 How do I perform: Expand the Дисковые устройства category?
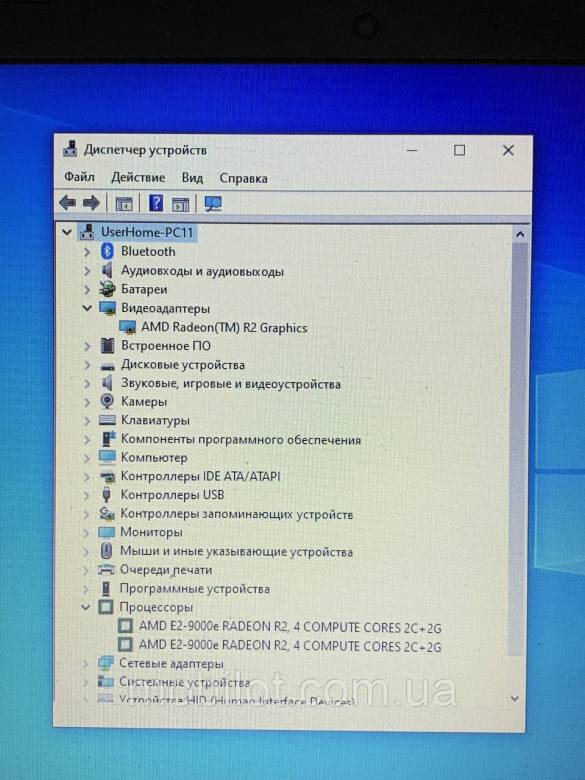click(x=87, y=365)
